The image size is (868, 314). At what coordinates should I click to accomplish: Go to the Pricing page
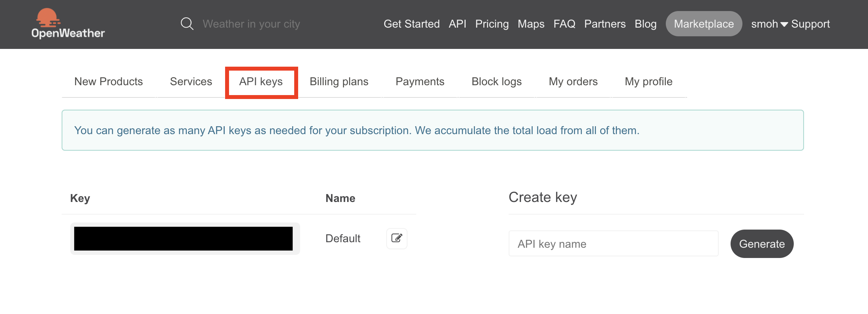(x=492, y=24)
